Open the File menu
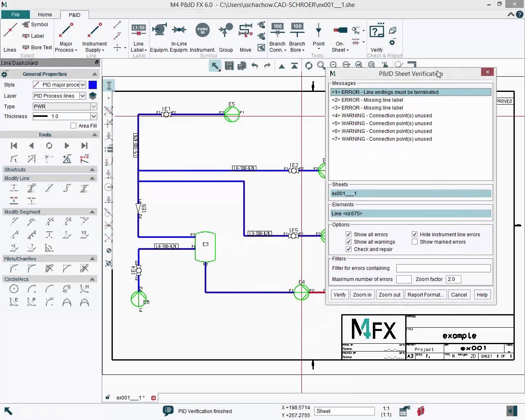This screenshot has height=420, width=525. point(16,15)
